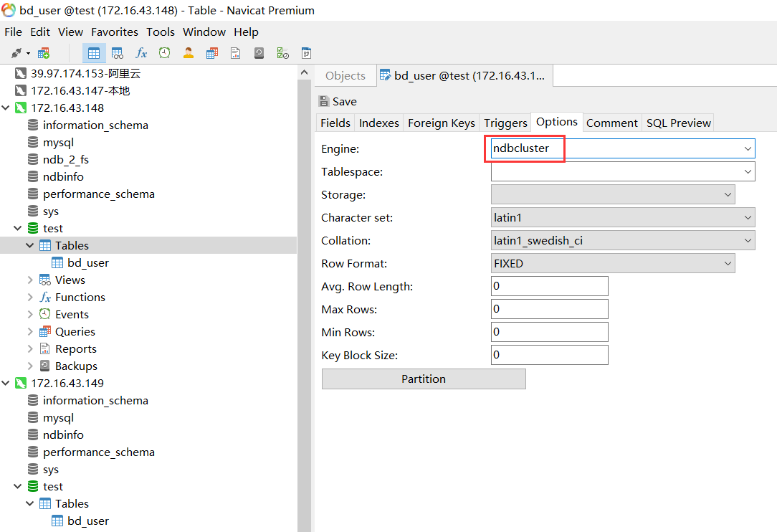Image resolution: width=777 pixels, height=532 pixels.
Task: Open the Engine dropdown
Action: click(x=748, y=148)
